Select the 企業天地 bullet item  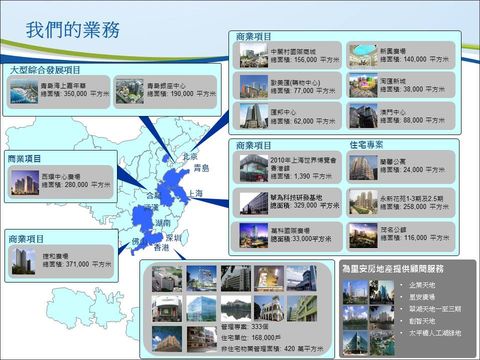point(422,285)
